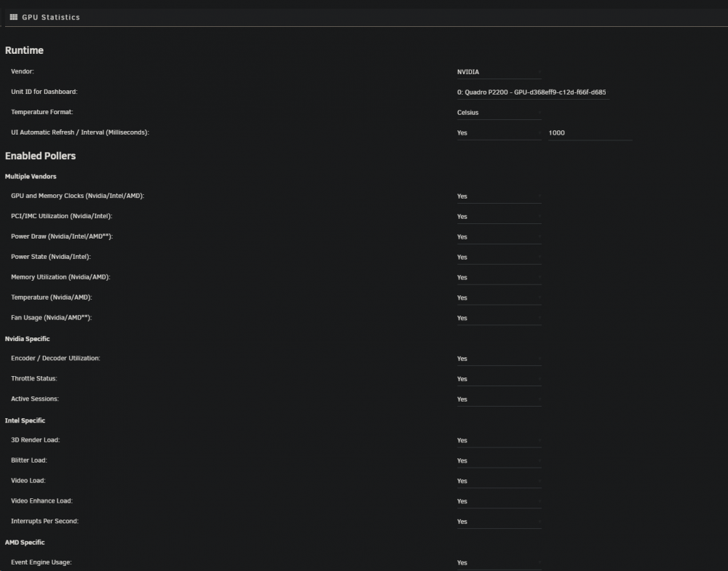Click the Unit ID for Dashboard label
This screenshot has width=728, height=571.
click(44, 92)
